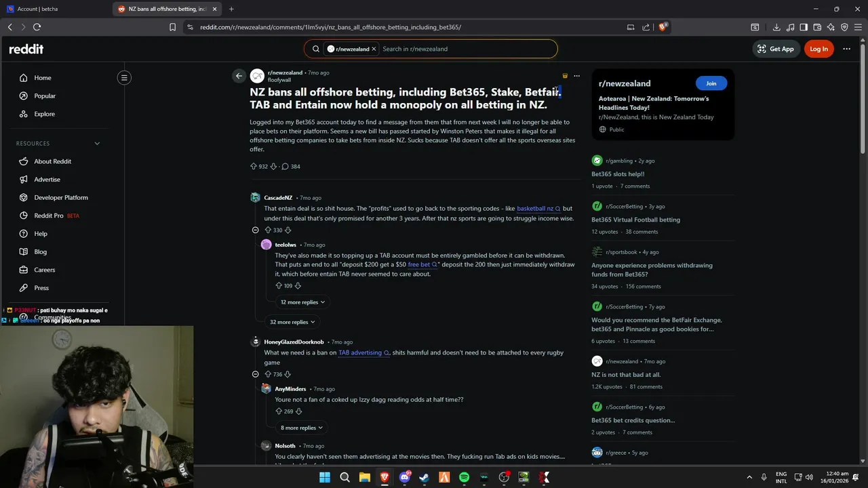Open Reddit header three-dot menu
868x488 pixels.
pyautogui.click(x=846, y=49)
